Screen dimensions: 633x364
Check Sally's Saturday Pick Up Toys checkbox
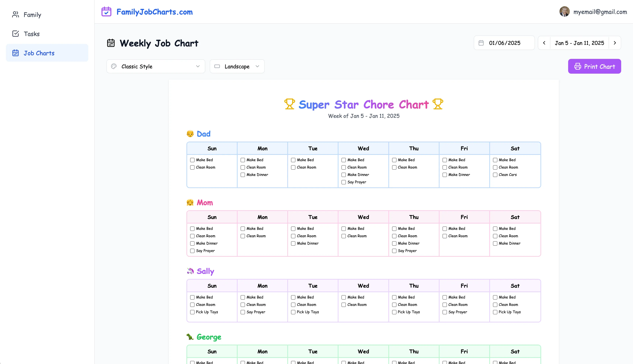[495, 312]
